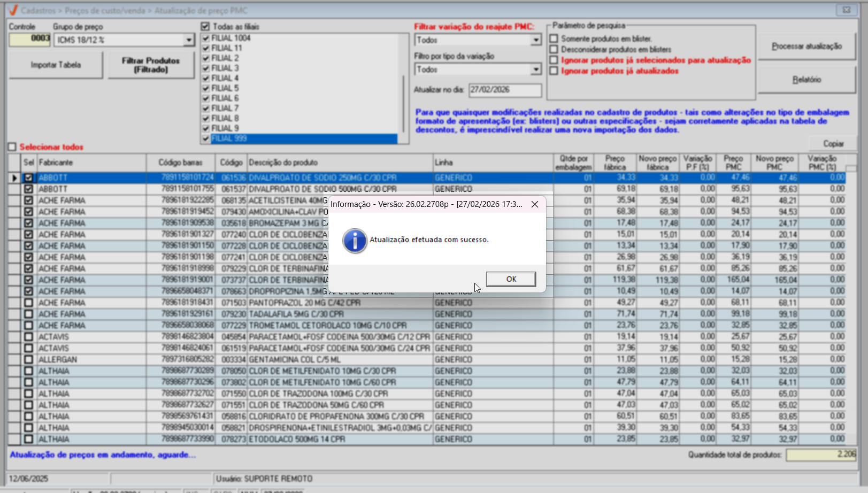
Task: Close the Informação dialog with X
Action: click(534, 204)
